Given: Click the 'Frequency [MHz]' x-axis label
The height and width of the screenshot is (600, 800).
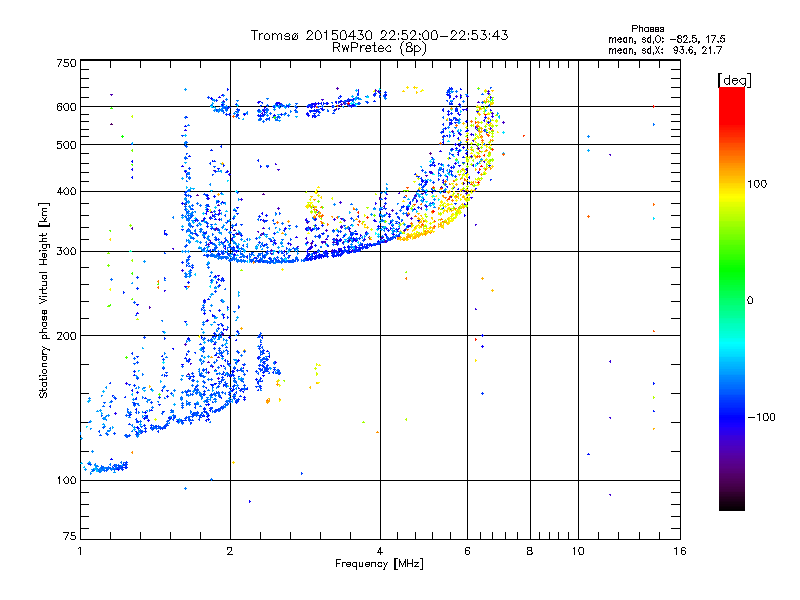Looking at the screenshot, I should [379, 564].
